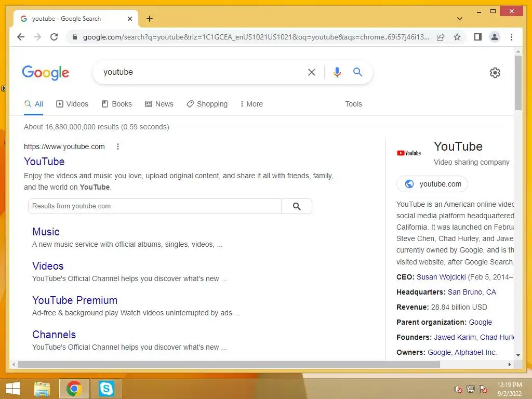Select the All results tab

coord(34,104)
